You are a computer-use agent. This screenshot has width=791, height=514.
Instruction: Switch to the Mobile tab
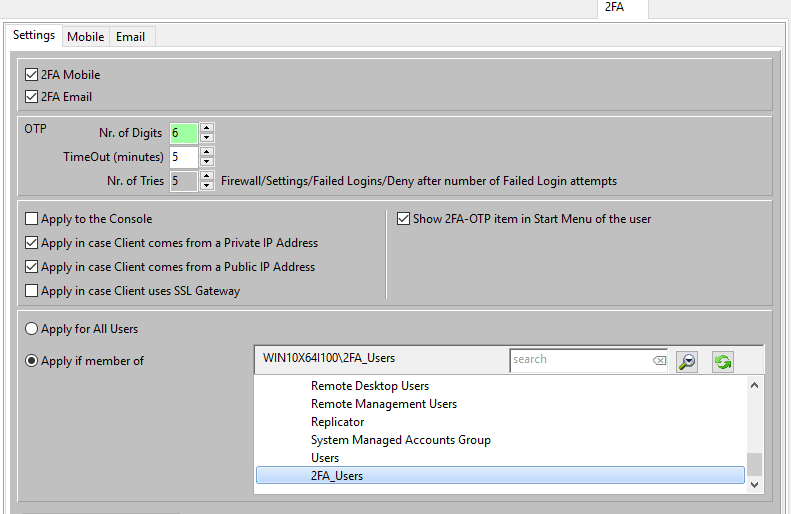[85, 37]
